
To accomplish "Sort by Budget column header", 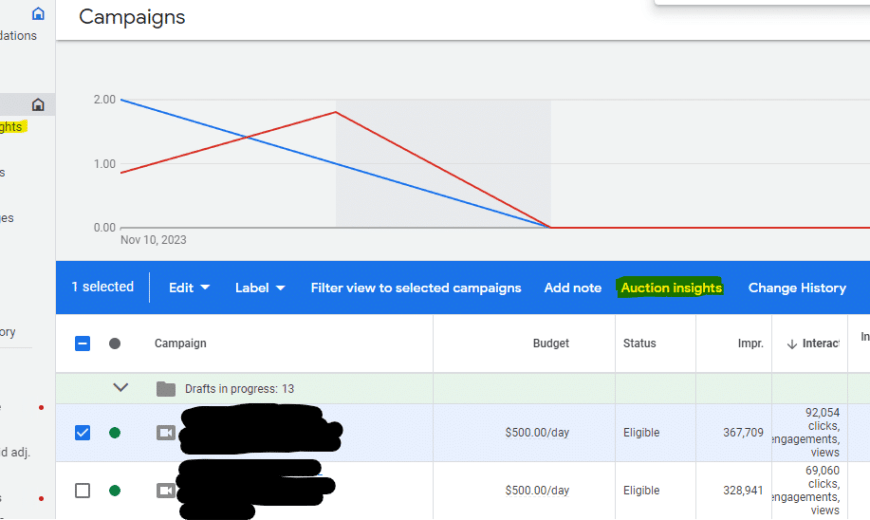I will 550,344.
